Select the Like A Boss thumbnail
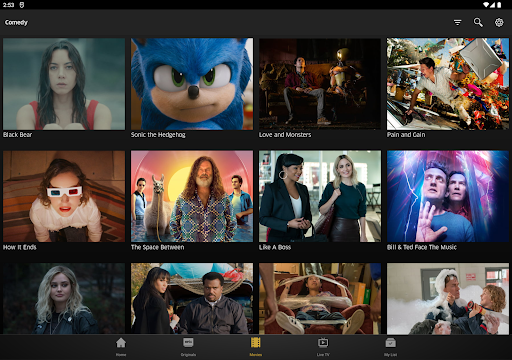This screenshot has width=512, height=360. click(320, 196)
